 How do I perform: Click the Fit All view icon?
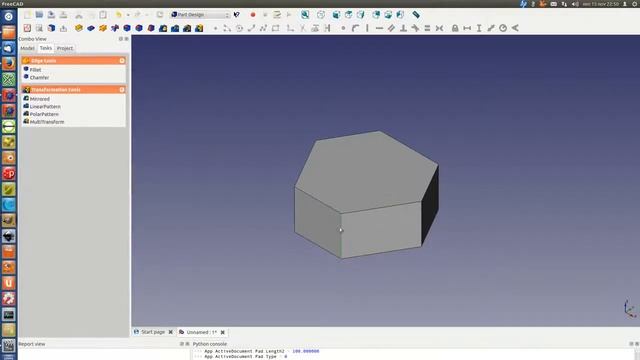305,15
